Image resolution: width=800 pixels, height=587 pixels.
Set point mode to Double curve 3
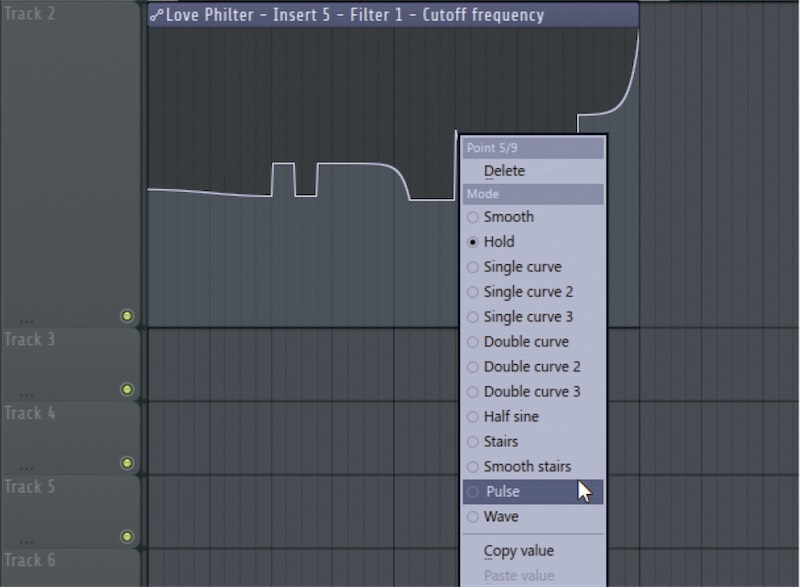(x=533, y=392)
